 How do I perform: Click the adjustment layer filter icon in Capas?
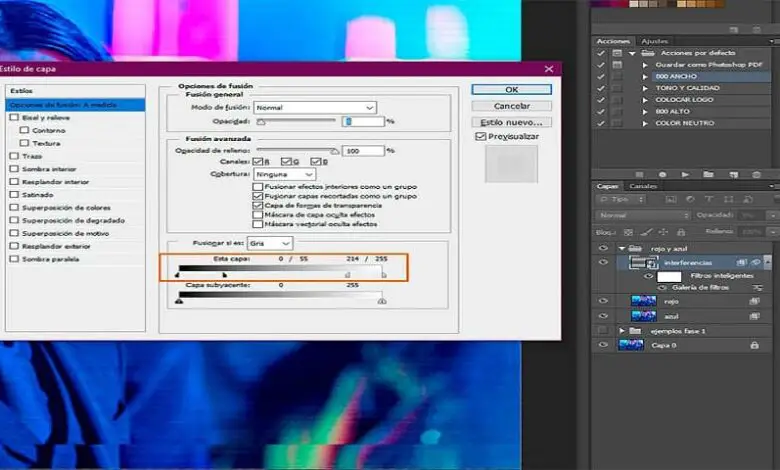(690, 199)
